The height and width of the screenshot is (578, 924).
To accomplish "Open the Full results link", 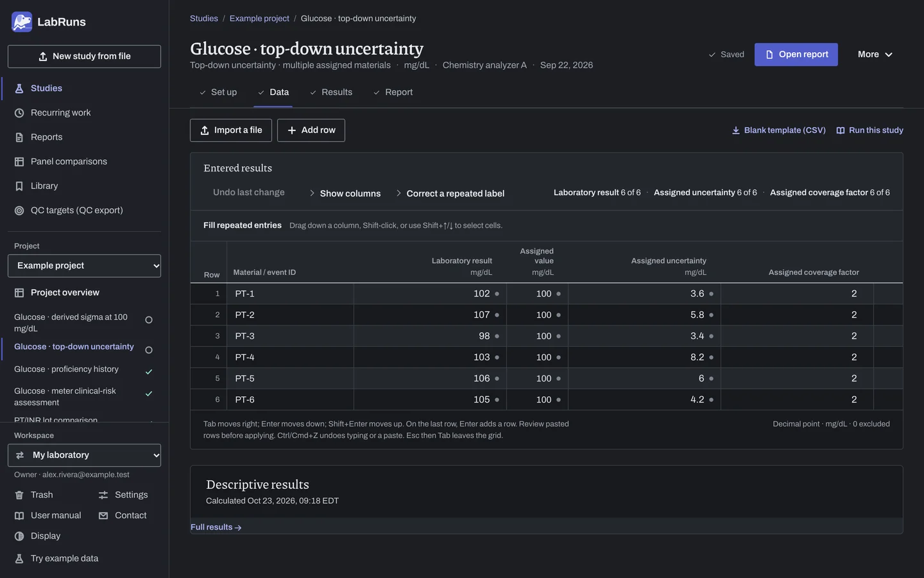I will (x=216, y=527).
